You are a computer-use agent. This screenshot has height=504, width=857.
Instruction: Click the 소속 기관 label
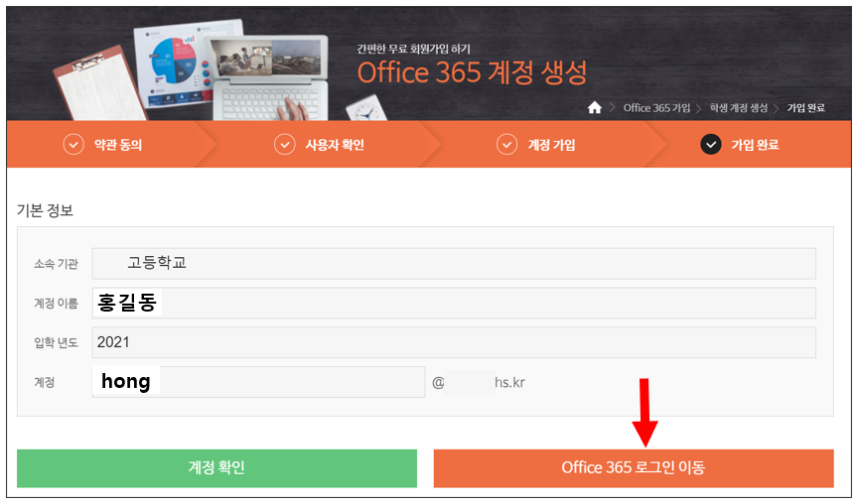[x=56, y=264]
